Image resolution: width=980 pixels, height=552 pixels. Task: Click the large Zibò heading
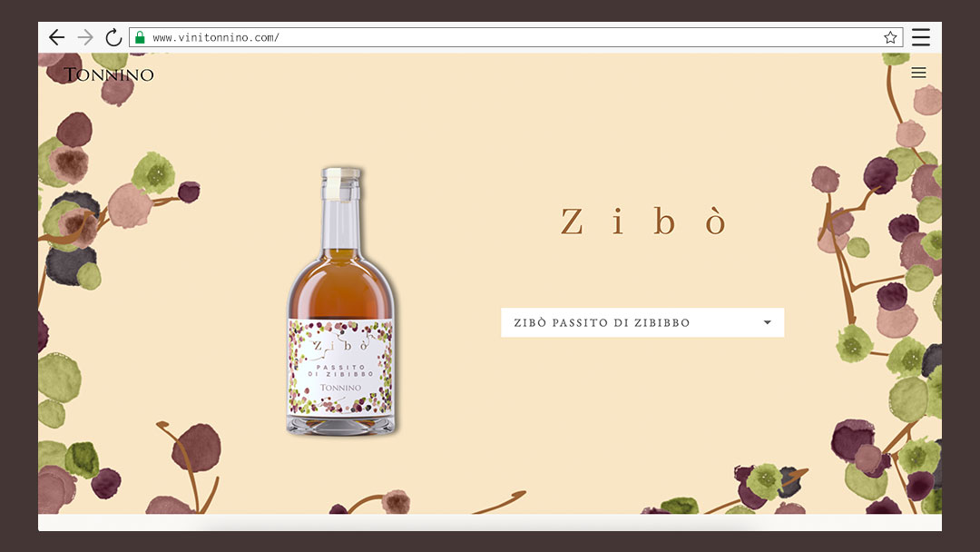(643, 222)
